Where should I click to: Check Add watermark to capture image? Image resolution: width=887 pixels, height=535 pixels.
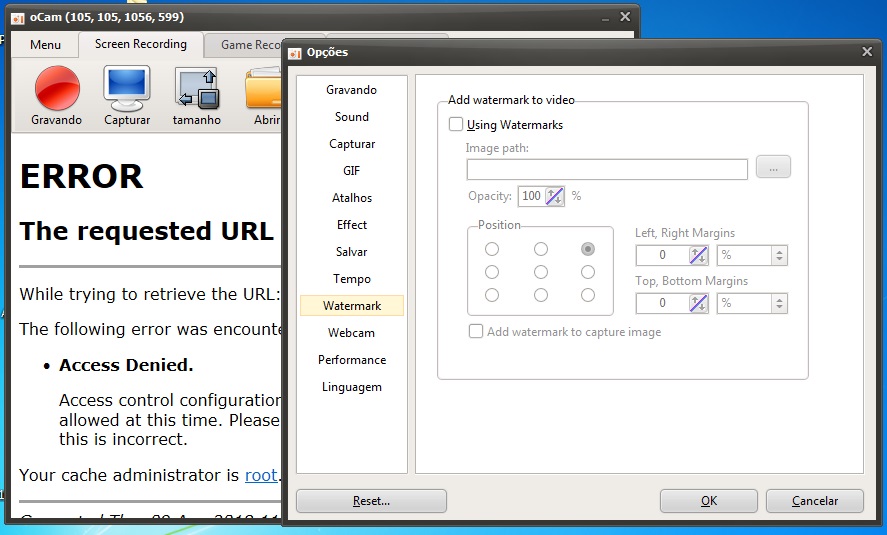(476, 331)
